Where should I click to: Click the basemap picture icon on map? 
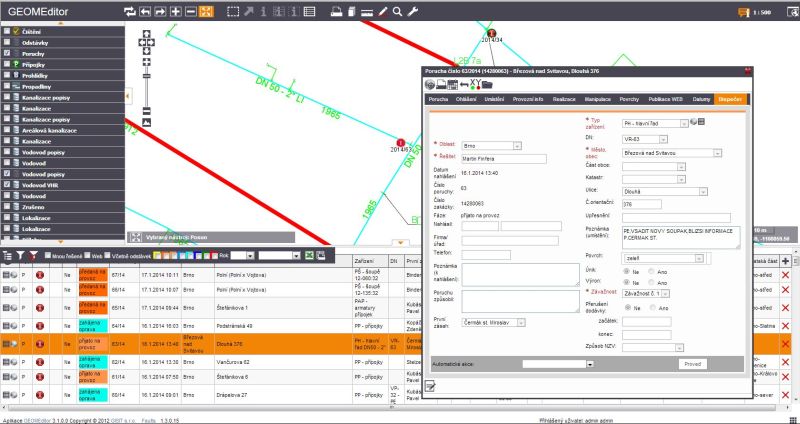pyautogui.click(x=146, y=122)
